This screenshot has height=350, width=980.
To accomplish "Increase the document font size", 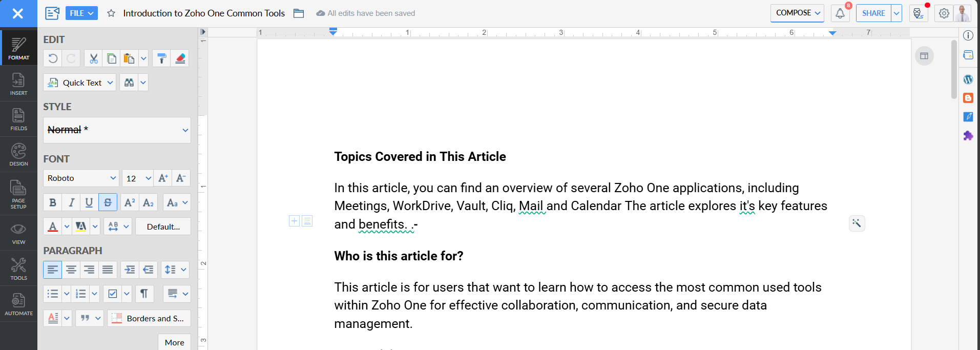I will click(163, 178).
